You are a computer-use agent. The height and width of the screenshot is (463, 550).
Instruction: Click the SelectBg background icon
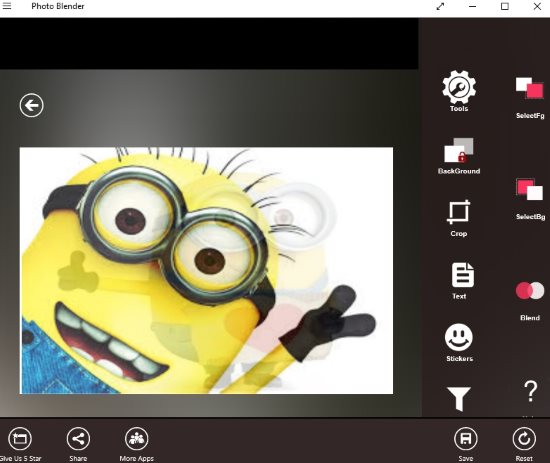pyautogui.click(x=530, y=189)
